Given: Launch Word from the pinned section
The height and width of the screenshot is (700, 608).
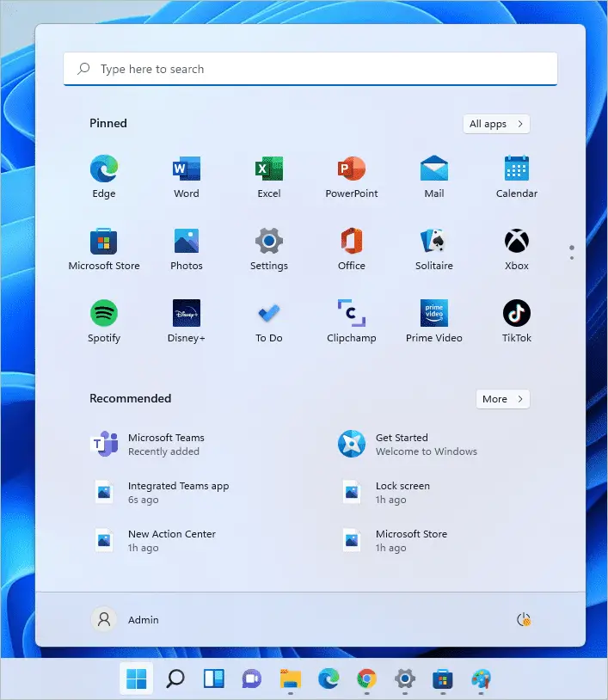Looking at the screenshot, I should click(186, 176).
